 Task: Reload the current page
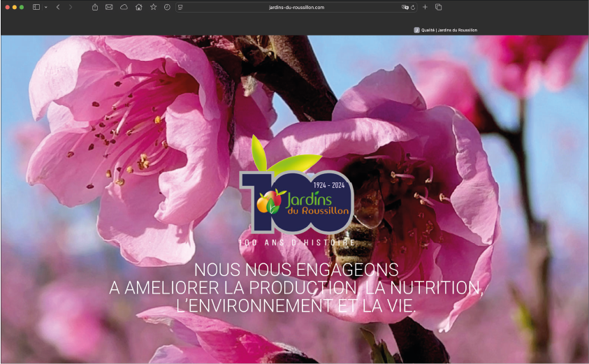coord(413,7)
